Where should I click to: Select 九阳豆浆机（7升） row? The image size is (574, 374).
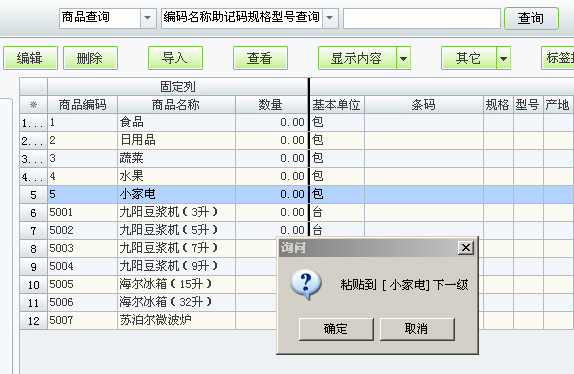point(148,248)
